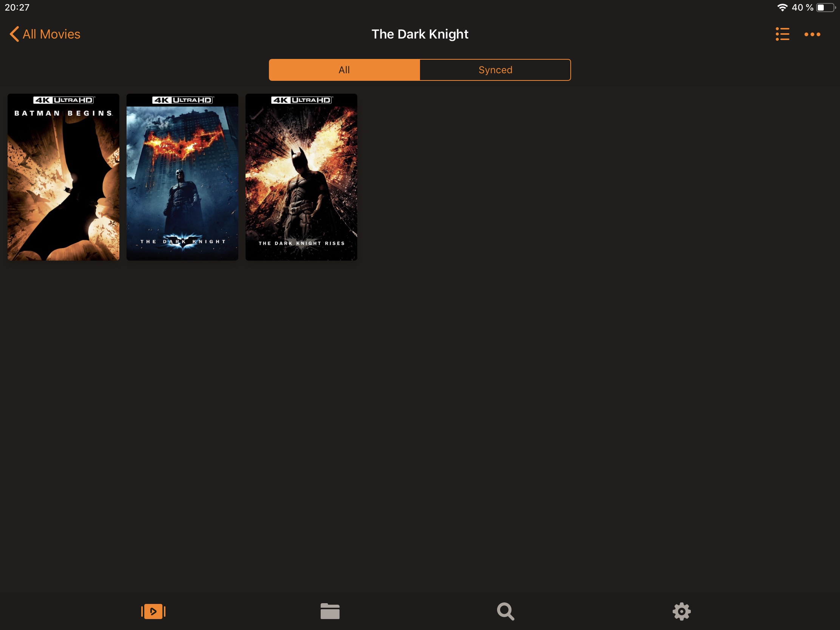
Task: Return to All Movies list
Action: point(51,34)
